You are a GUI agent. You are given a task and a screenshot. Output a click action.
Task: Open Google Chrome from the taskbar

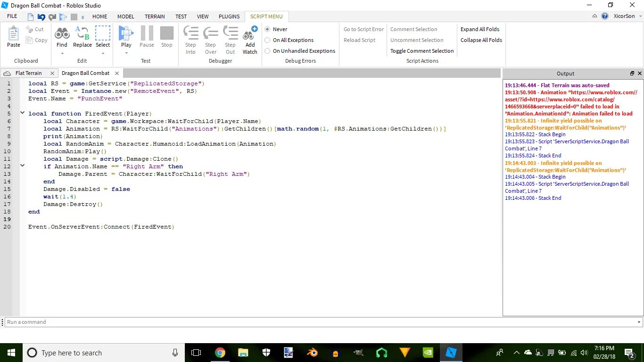tap(220, 353)
